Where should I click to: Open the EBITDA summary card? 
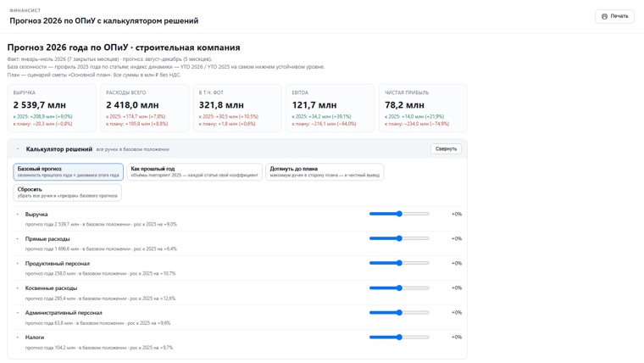tap(330, 108)
